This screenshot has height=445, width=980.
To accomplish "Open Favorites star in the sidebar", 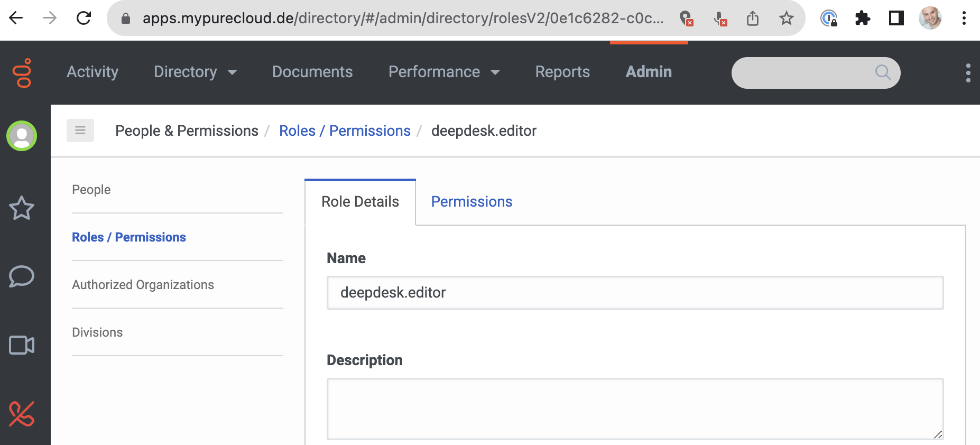I will (x=22, y=208).
